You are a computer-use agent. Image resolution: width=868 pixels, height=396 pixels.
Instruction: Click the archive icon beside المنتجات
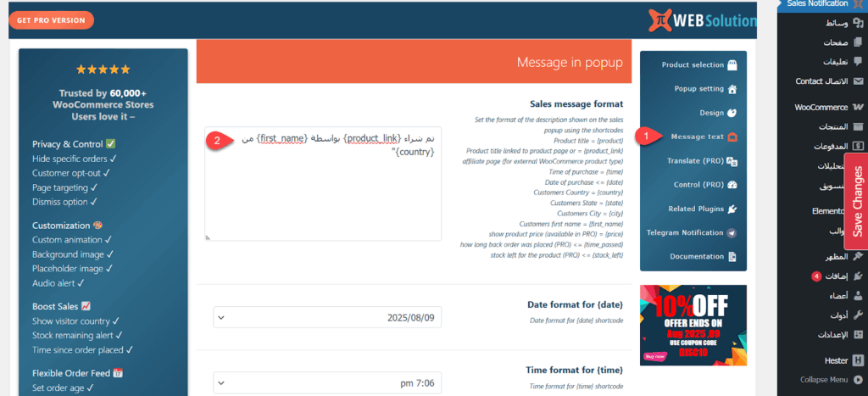pos(858,127)
